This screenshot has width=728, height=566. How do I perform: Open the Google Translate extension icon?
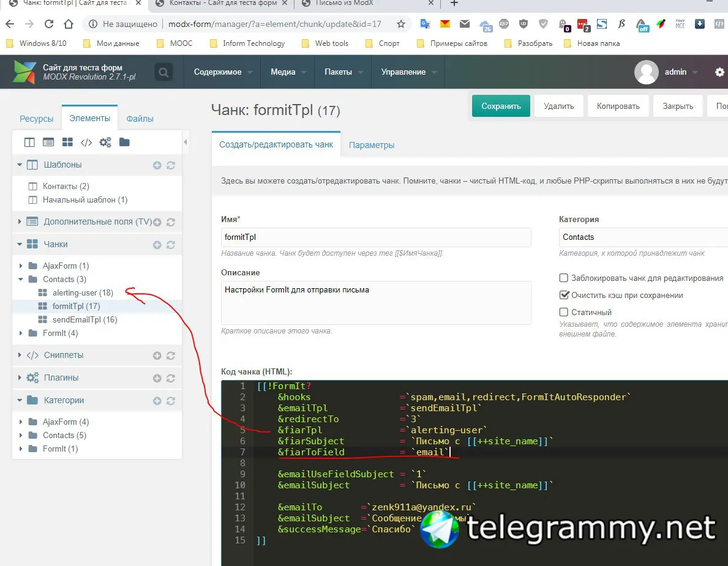pos(424,24)
